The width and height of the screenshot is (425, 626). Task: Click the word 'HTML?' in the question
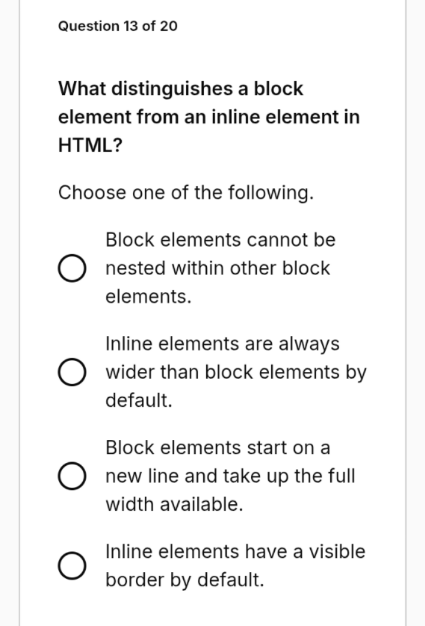91,145
